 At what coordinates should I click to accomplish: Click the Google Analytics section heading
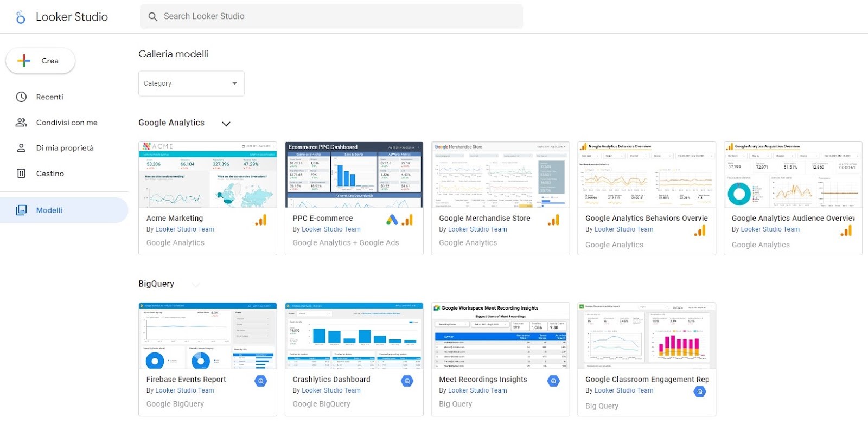pyautogui.click(x=171, y=123)
